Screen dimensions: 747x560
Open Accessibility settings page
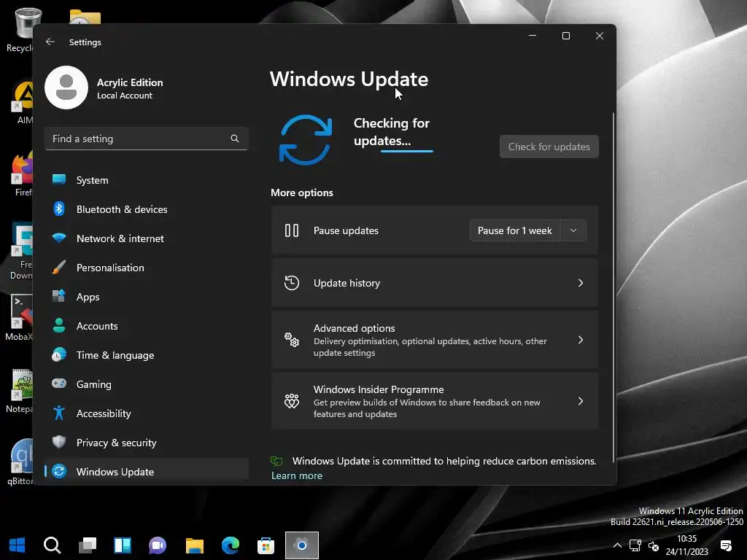[146, 413]
